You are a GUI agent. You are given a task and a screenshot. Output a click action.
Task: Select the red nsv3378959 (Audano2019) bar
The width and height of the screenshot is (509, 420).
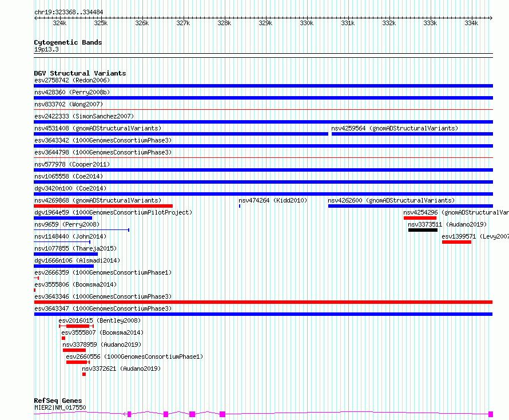[74, 350]
